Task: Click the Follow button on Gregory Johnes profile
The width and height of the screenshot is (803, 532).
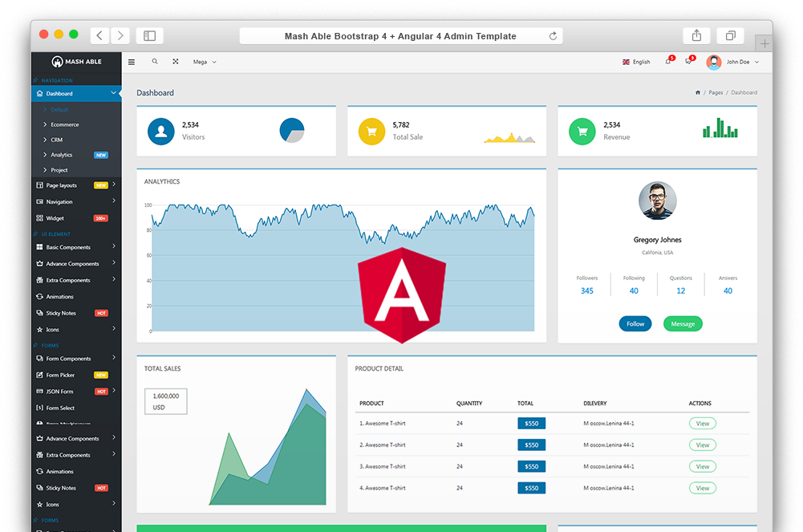Action: pos(635,323)
